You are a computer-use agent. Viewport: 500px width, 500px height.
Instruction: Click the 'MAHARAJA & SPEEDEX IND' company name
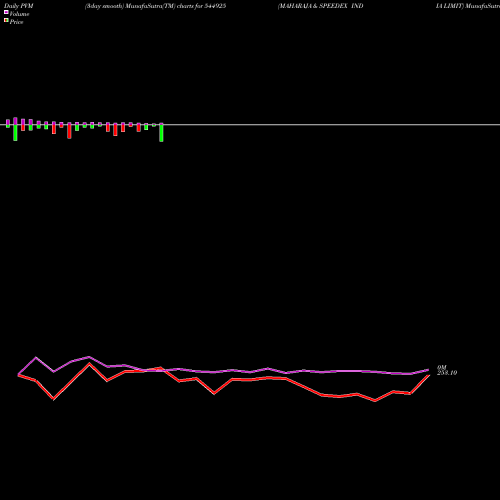321,6
